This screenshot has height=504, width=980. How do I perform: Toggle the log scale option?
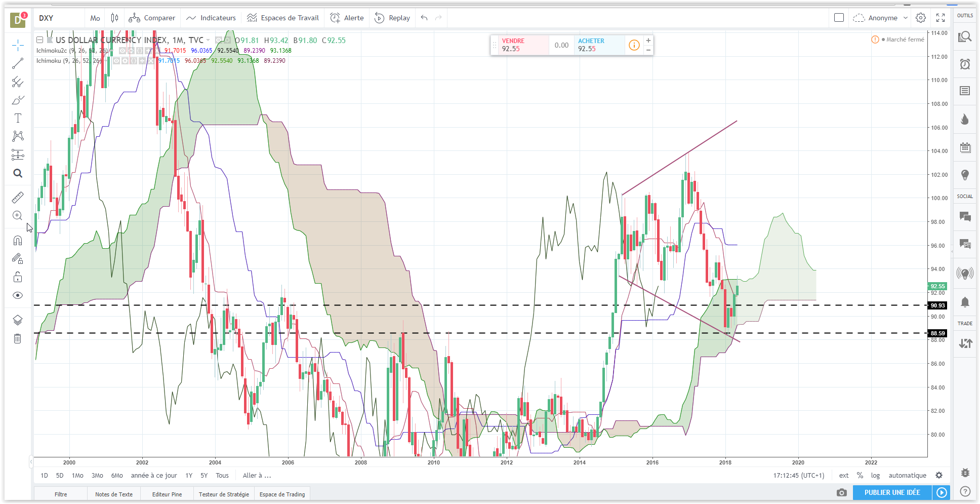pos(875,475)
